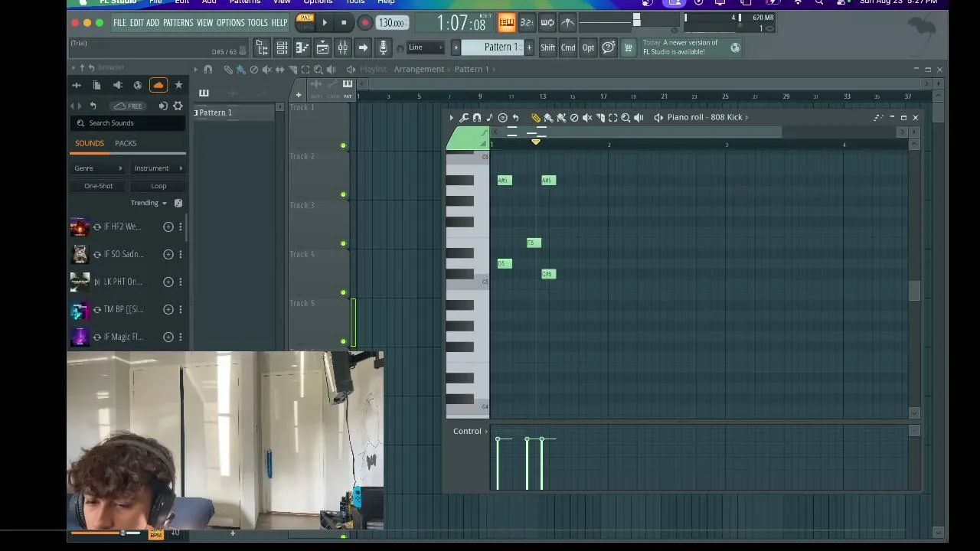Mute Track 4 with its green light

(x=343, y=292)
